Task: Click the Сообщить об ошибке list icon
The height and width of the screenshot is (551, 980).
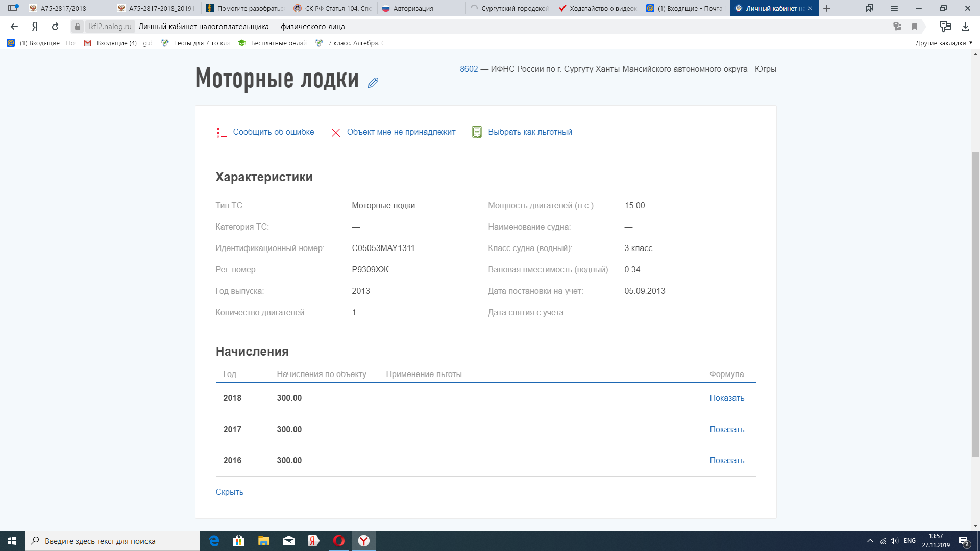Action: (x=222, y=133)
